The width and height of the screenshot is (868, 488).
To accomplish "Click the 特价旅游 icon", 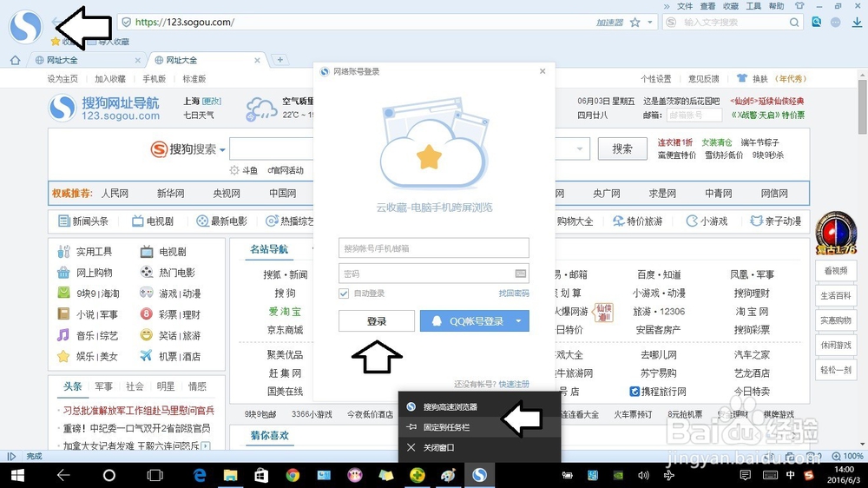I will [x=618, y=221].
